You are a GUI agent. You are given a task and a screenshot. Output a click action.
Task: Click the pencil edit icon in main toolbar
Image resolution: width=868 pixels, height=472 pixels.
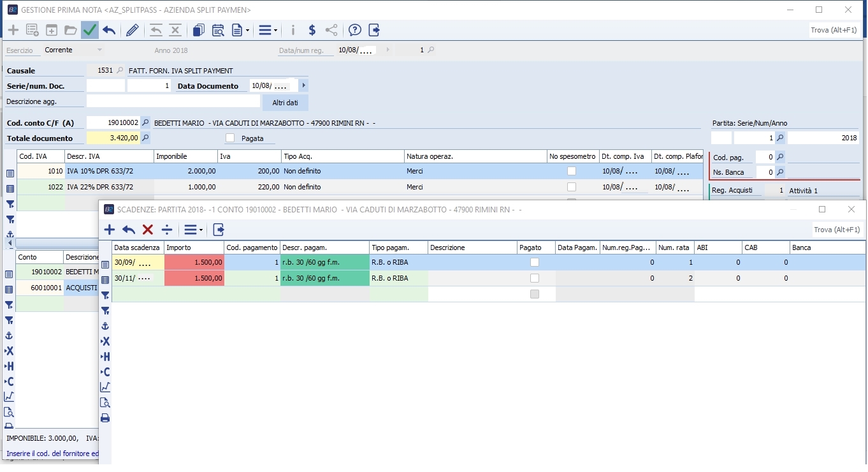(x=133, y=30)
